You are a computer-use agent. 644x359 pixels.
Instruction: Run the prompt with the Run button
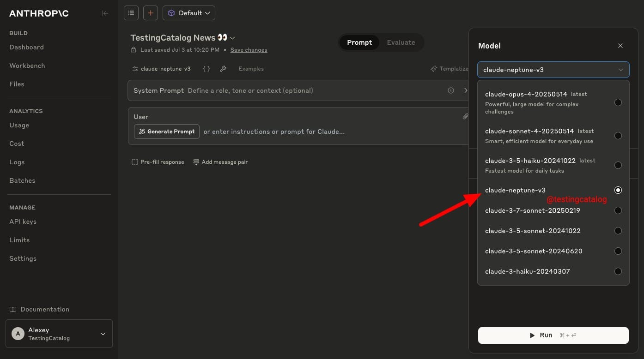tap(553, 335)
